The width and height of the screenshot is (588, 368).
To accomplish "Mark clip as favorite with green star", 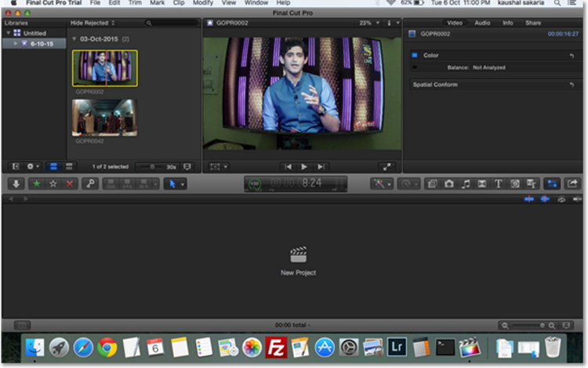I will [x=37, y=183].
